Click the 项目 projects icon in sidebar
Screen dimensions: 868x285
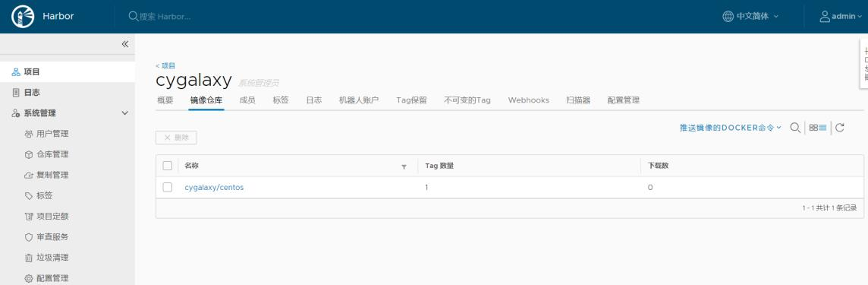tap(15, 72)
